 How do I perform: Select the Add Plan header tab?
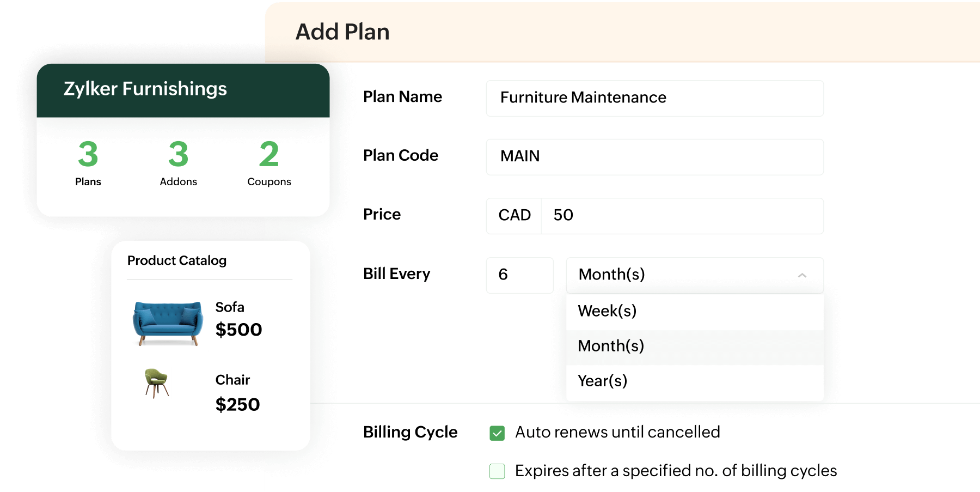[x=342, y=32]
